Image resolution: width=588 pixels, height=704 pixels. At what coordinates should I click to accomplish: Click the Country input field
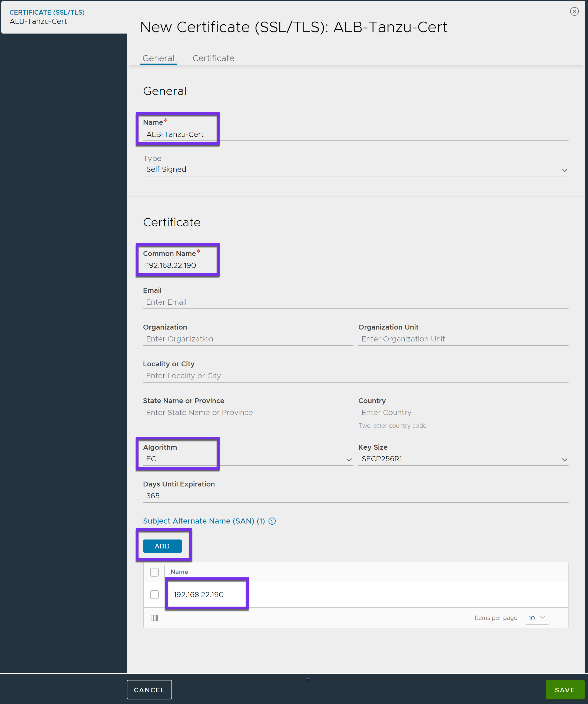pyautogui.click(x=463, y=412)
